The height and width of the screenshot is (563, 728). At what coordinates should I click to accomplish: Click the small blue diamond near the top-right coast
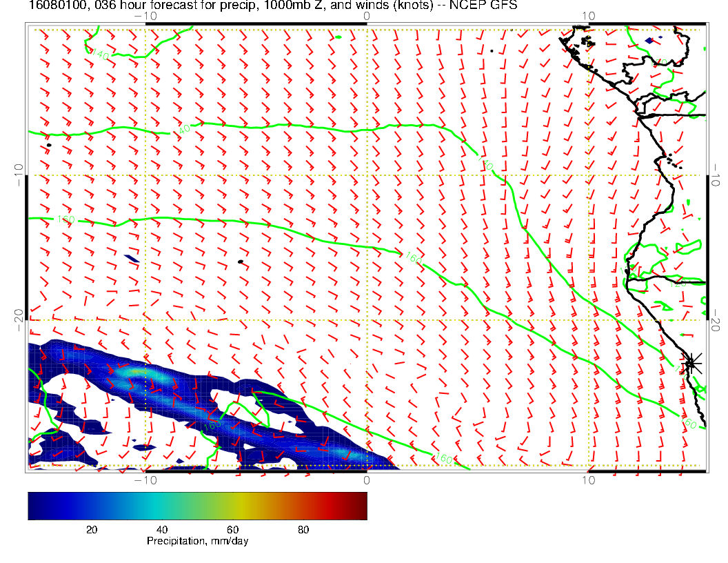649,41
